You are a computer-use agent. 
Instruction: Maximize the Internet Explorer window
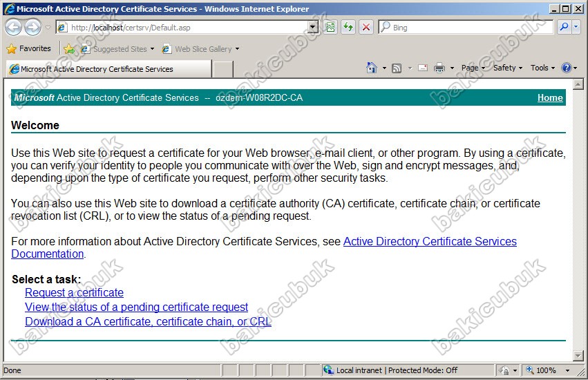coord(566,8)
